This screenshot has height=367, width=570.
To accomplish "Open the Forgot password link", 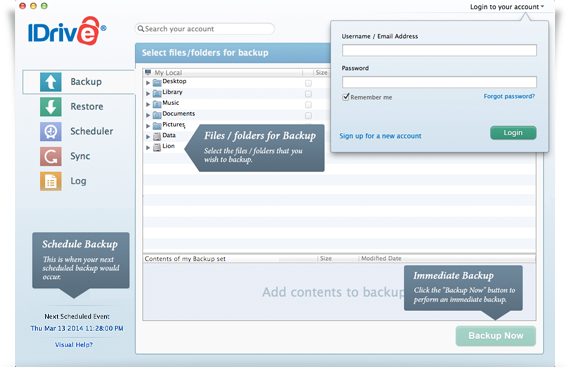I will tap(509, 96).
